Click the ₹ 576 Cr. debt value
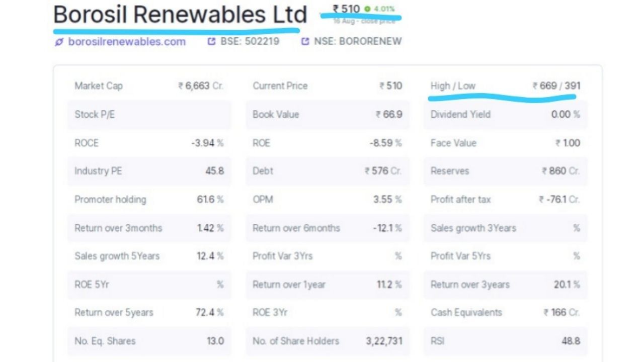 click(x=383, y=171)
